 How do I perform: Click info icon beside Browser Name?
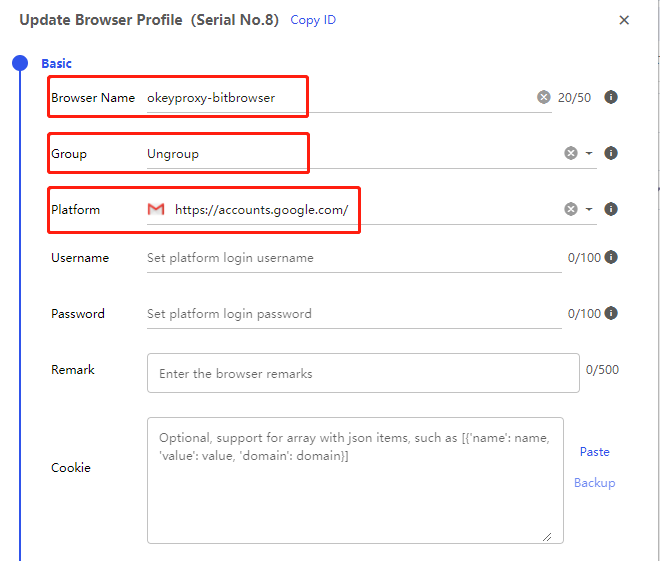pos(611,97)
